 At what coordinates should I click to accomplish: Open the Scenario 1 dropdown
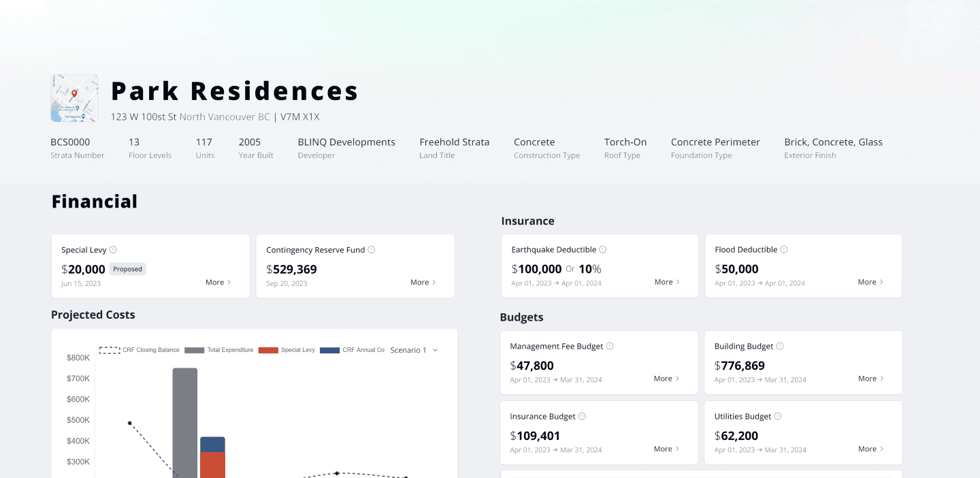point(414,350)
